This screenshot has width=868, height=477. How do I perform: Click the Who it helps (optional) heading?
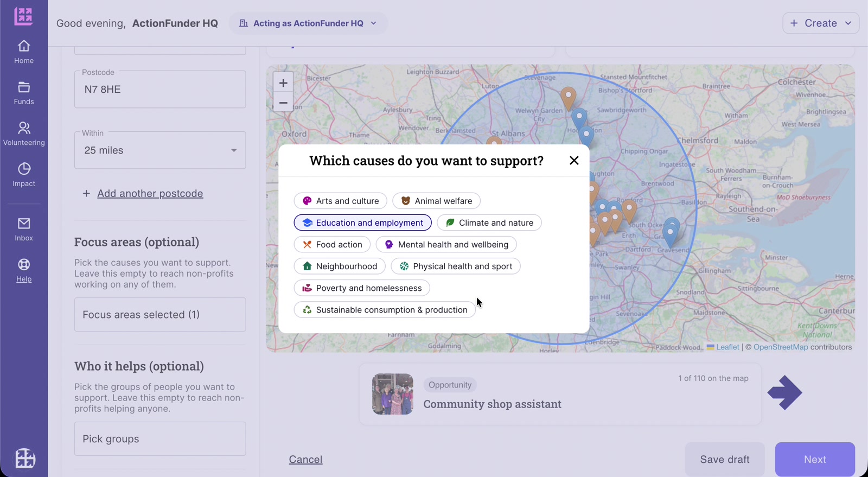[139, 366]
